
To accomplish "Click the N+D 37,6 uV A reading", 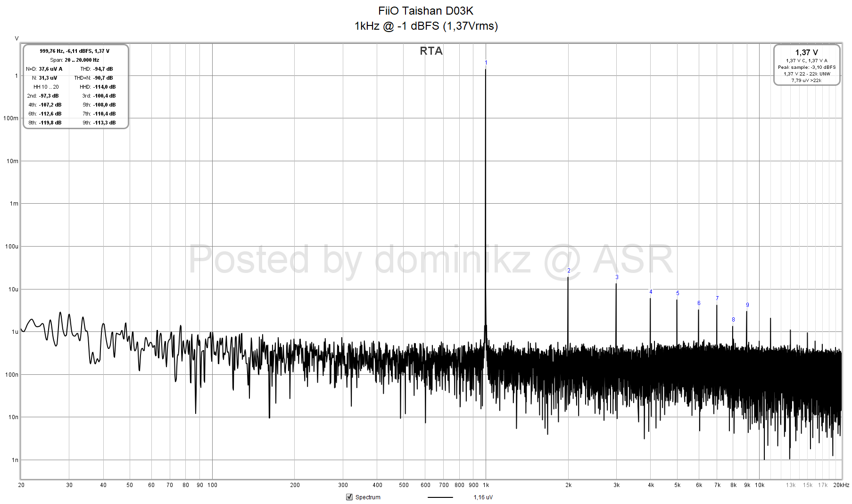I will (44, 69).
